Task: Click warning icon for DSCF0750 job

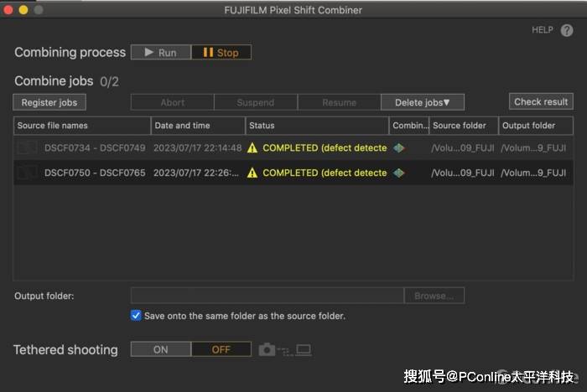Action: tap(252, 173)
